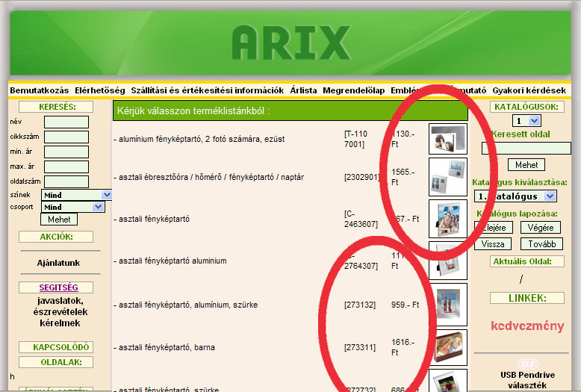Image resolution: width=581 pixels, height=392 pixels.
Task: Open the SEGITSÉG link
Action: click(x=58, y=287)
